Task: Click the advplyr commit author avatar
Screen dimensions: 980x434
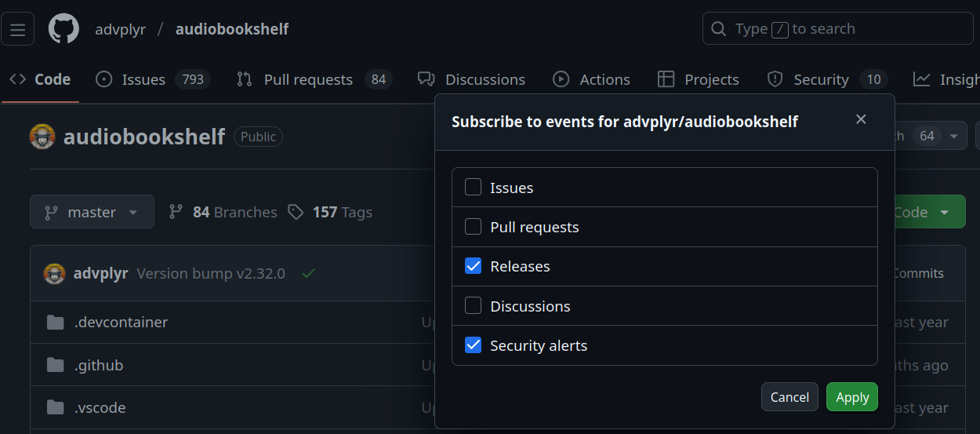Action: point(54,273)
